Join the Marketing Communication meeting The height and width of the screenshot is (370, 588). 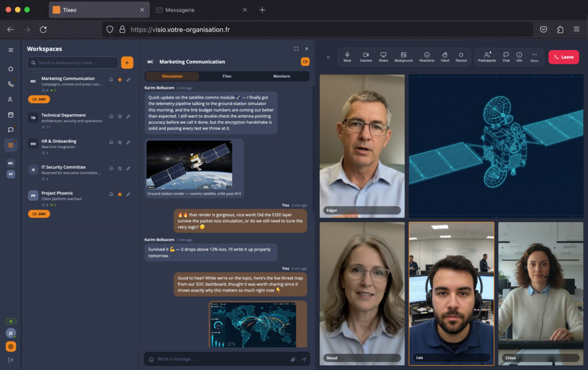pos(39,99)
